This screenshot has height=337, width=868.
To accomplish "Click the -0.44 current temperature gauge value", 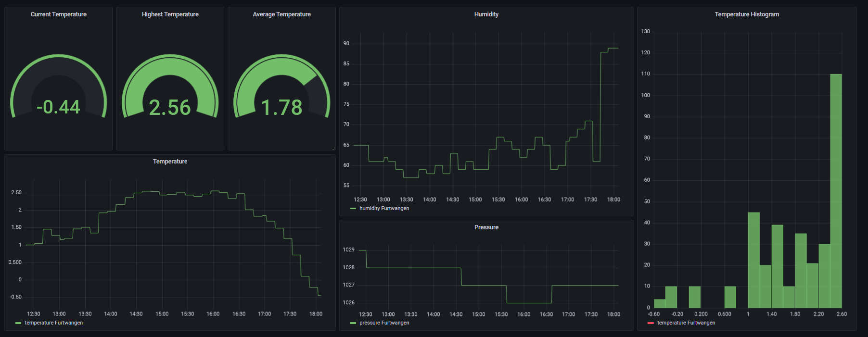I will coord(59,107).
